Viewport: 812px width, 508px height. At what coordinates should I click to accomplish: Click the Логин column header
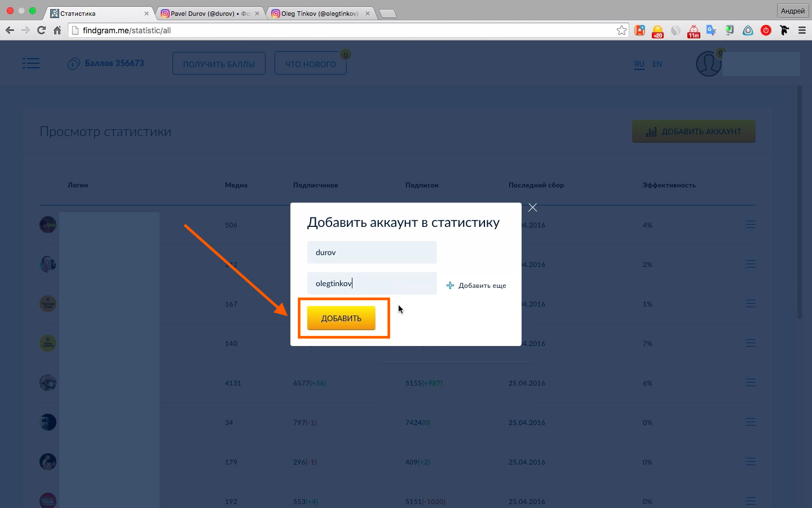(x=78, y=185)
